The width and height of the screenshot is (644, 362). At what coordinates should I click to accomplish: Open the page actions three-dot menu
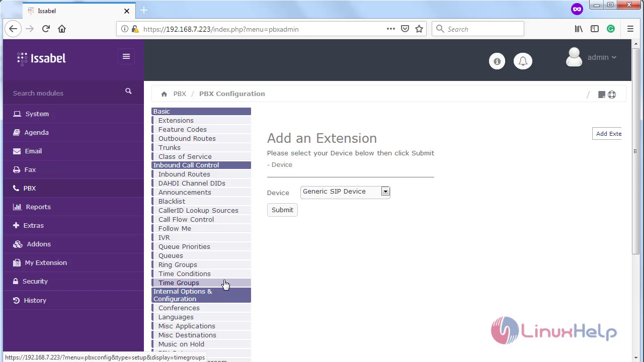point(391,29)
